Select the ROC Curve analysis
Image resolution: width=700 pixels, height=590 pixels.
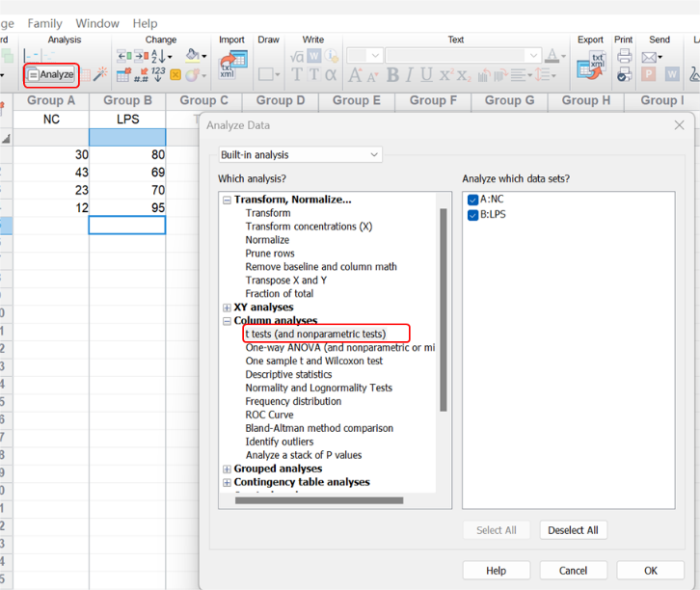(x=269, y=415)
